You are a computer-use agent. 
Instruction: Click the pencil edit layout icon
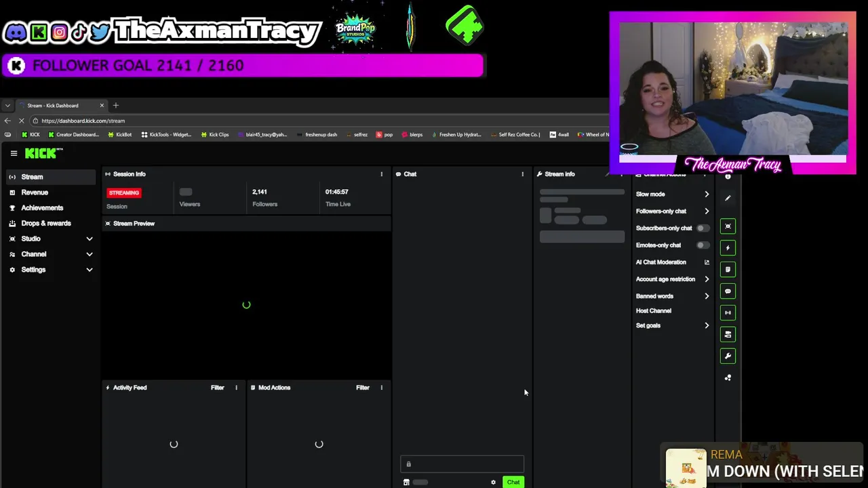point(728,199)
